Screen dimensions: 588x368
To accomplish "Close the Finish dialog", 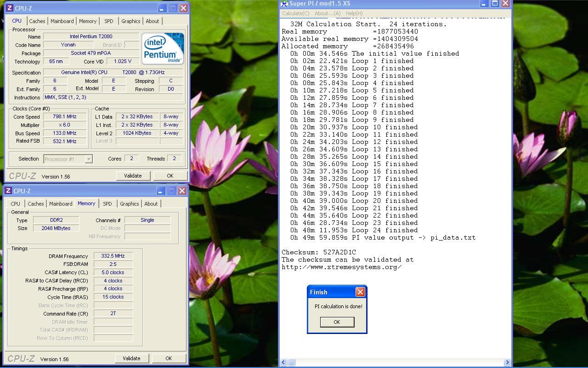I will 360,292.
